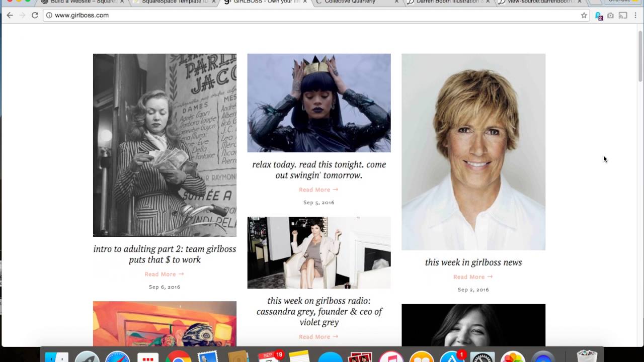Launch iTunes from the Dock
Viewport: 644px width, 362px height.
point(391,357)
